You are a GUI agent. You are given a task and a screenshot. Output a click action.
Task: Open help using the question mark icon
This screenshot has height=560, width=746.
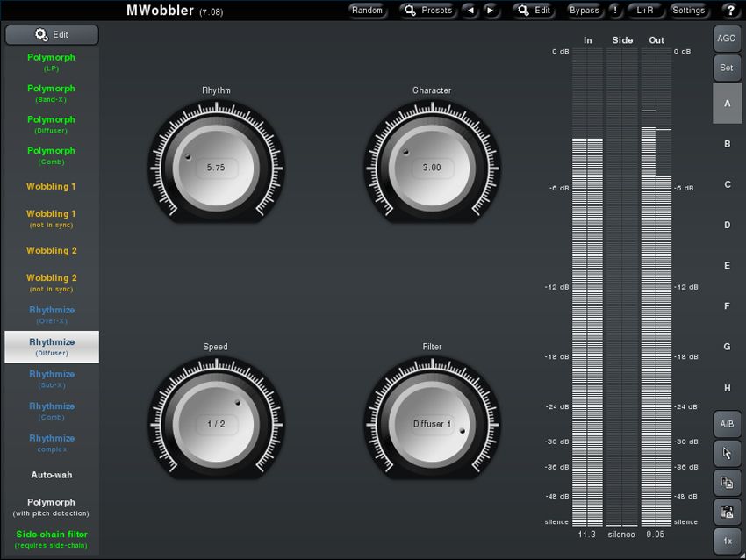coord(730,11)
